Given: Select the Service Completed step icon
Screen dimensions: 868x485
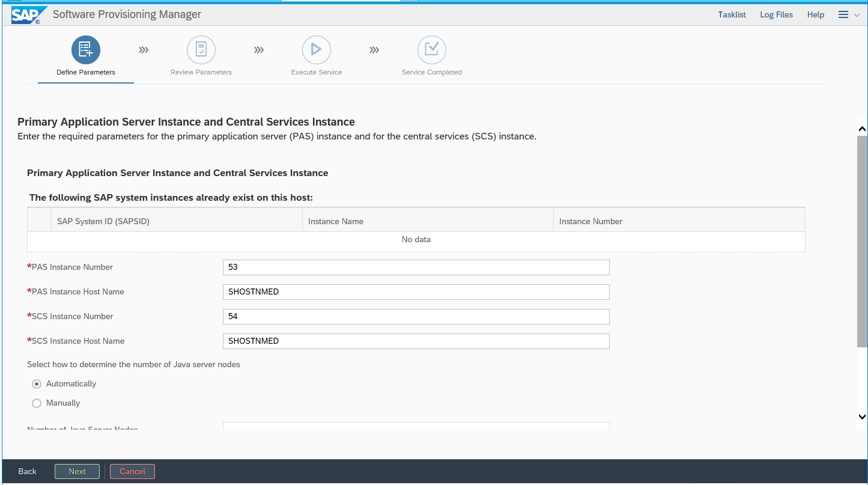Looking at the screenshot, I should pyautogui.click(x=432, y=50).
